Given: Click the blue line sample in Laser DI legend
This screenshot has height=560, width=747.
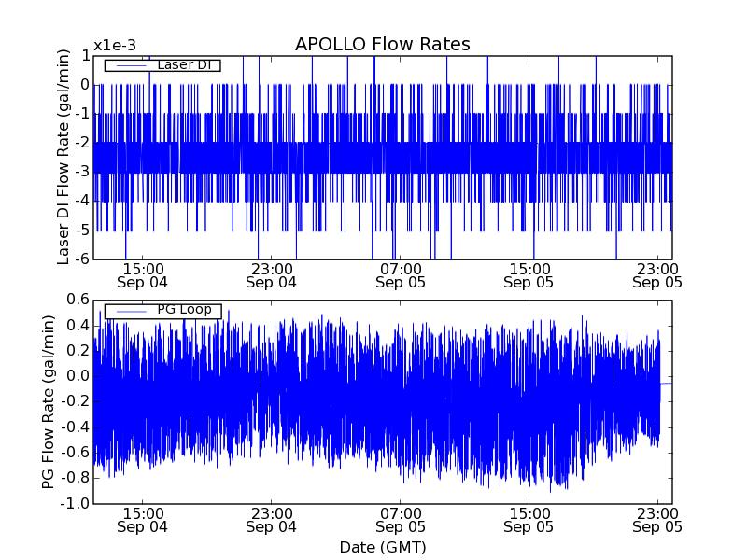Looking at the screenshot, I should (x=129, y=65).
